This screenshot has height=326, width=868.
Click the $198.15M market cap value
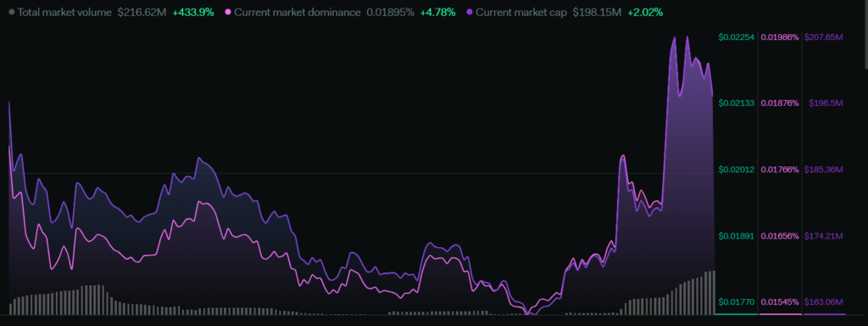598,12
